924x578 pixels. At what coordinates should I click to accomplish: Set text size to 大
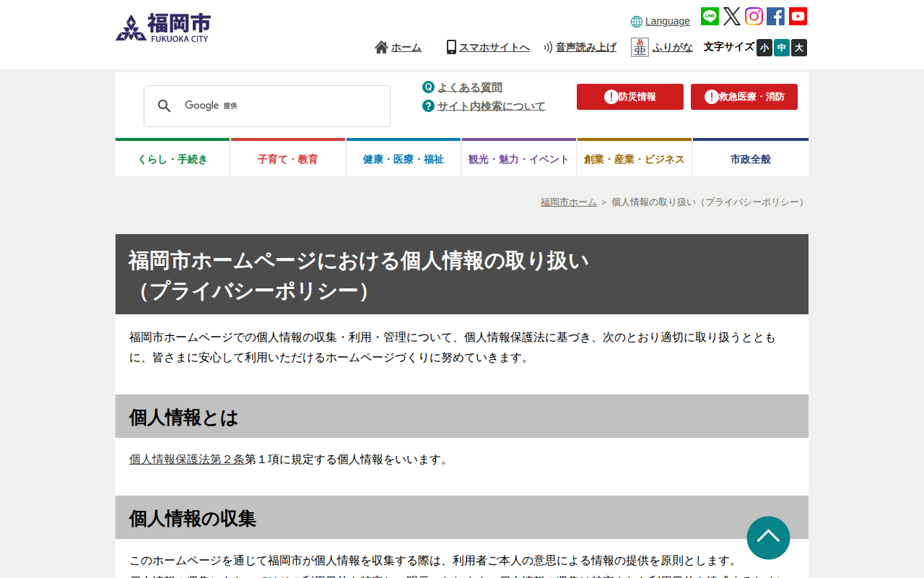coord(799,48)
